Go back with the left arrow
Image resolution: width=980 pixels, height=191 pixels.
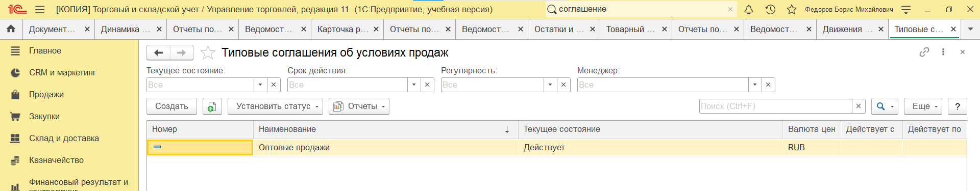tap(159, 52)
